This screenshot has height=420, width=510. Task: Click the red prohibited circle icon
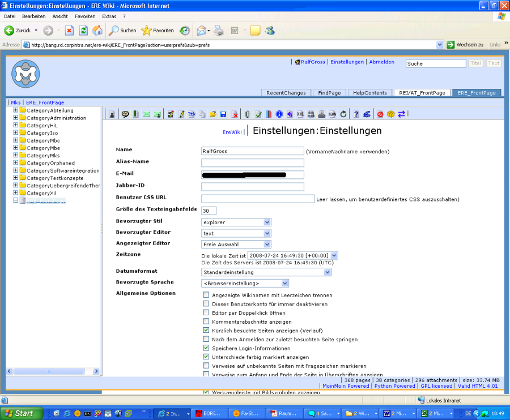(380, 114)
